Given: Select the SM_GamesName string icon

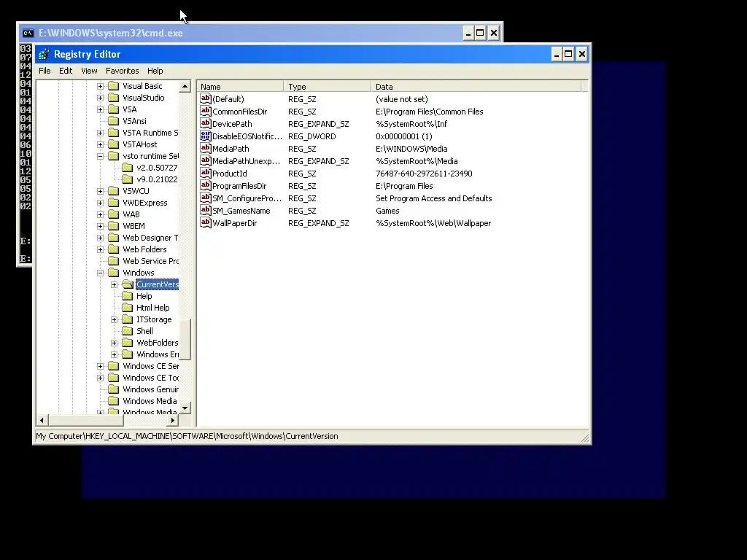Looking at the screenshot, I should [205, 210].
